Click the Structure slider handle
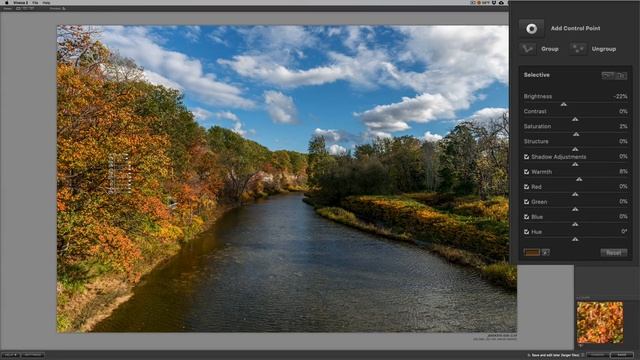Viewport: 640px width, 360px height. [x=575, y=149]
